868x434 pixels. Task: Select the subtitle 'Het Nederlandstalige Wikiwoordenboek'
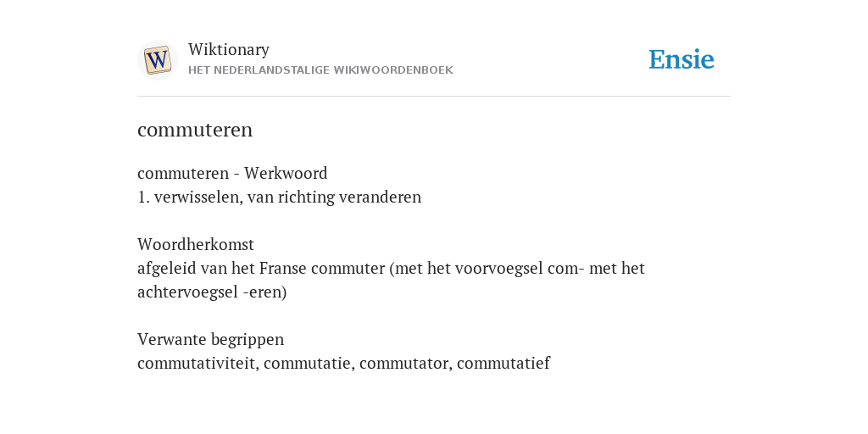pyautogui.click(x=320, y=70)
